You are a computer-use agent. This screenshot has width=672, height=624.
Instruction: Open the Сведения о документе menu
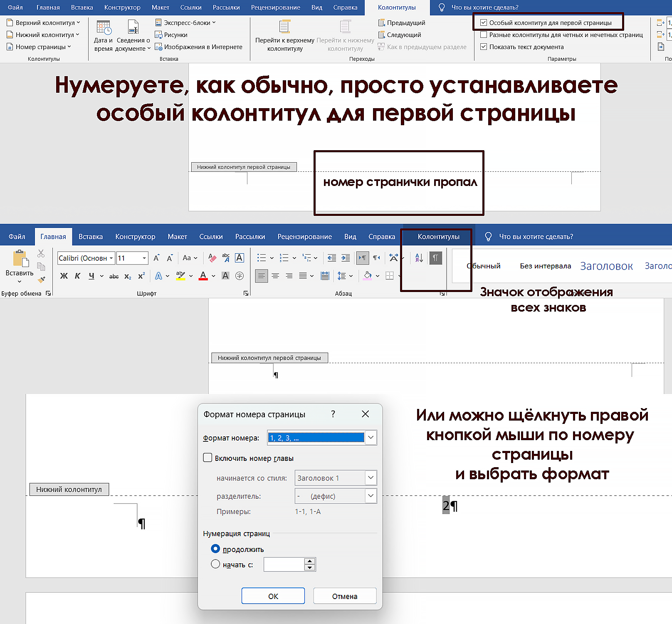coord(133,36)
